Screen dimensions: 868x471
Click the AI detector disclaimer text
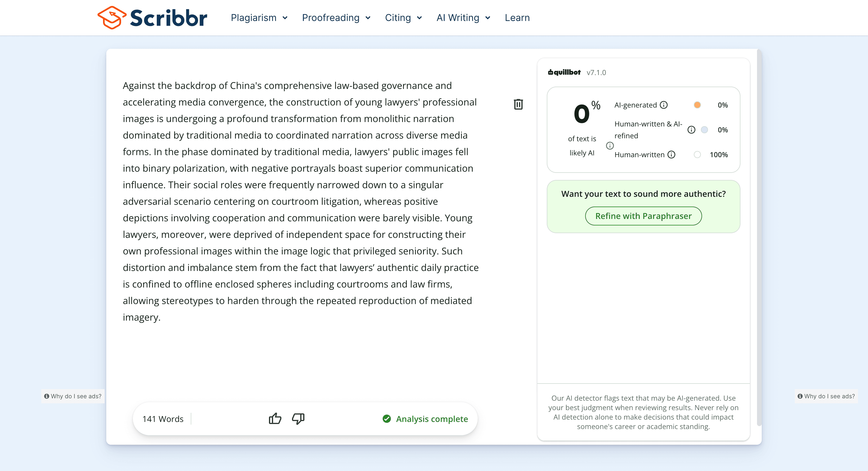(643, 412)
